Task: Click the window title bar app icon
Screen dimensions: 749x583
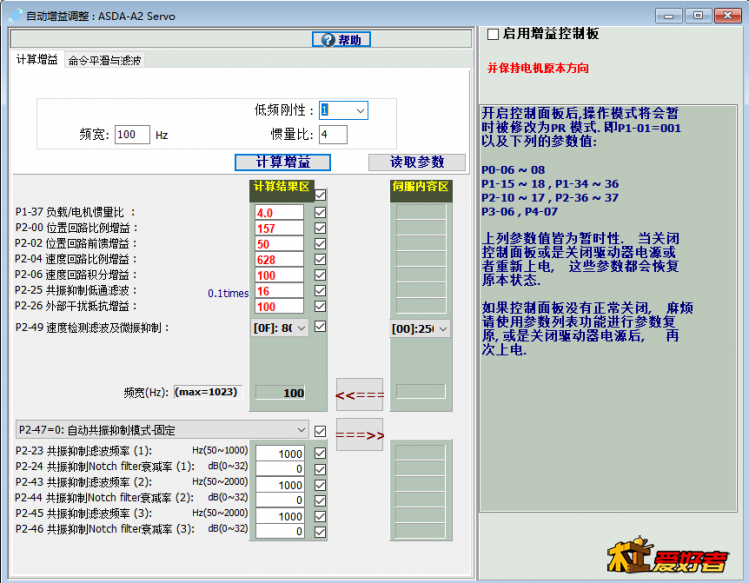Action: tap(15, 16)
